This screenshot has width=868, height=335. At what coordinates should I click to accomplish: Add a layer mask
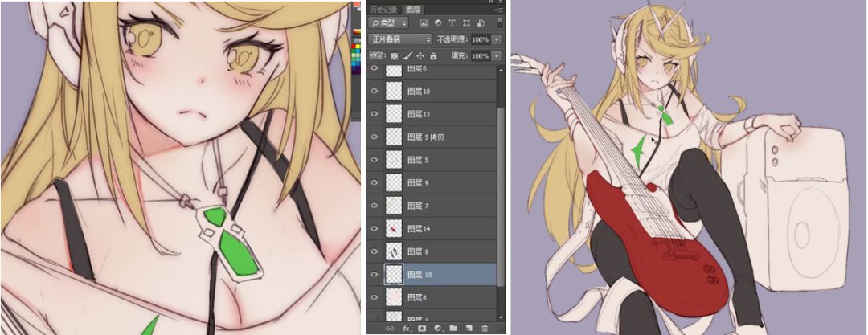point(421,329)
